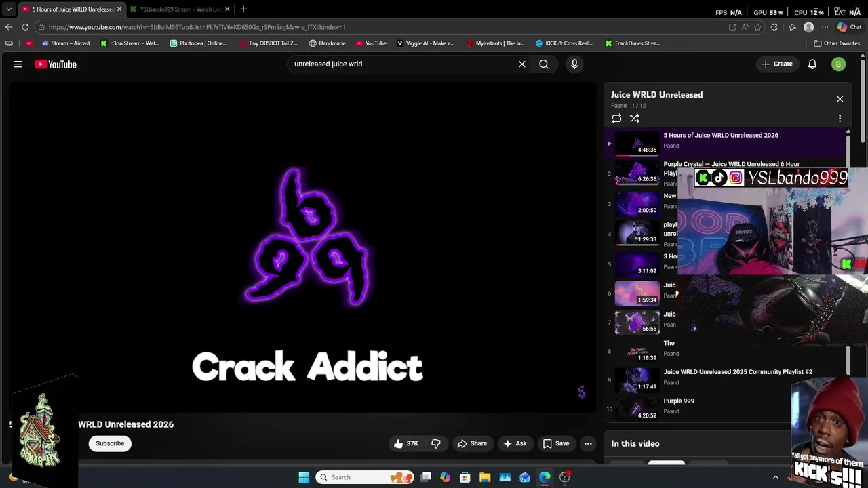Viewport: 868px width, 488px height.
Task: Save video to a playlist
Action: click(555, 443)
